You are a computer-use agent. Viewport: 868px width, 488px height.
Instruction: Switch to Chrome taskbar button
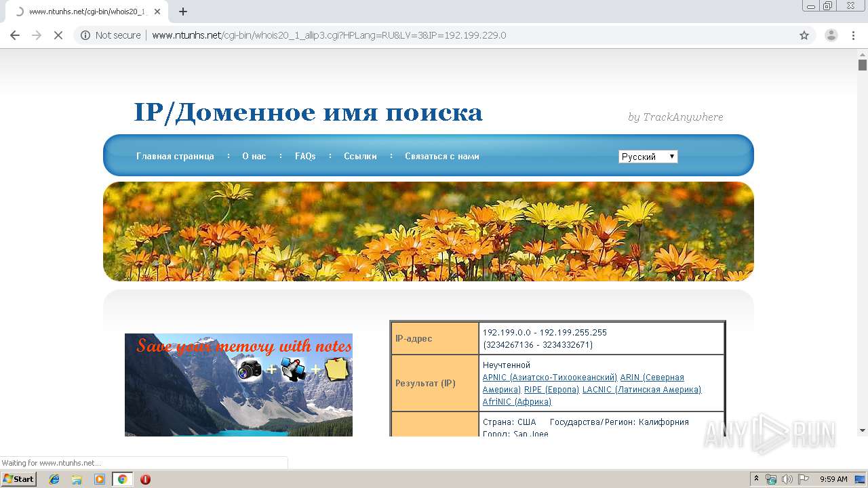pos(123,479)
